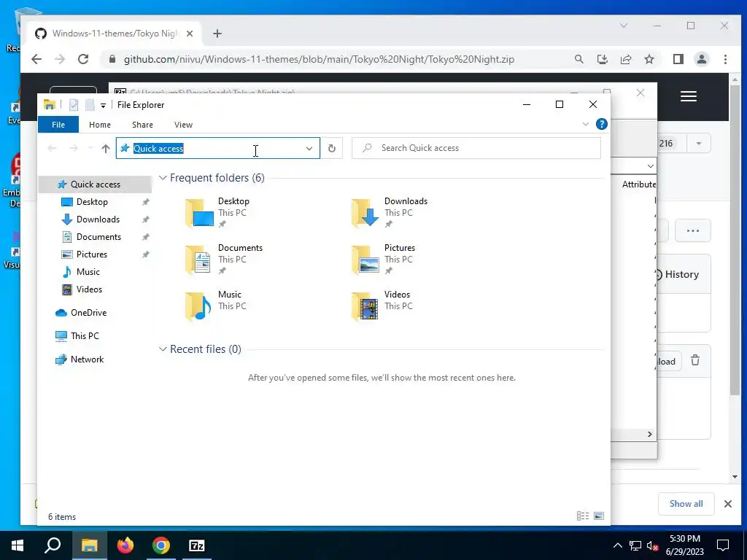Collapse the Recent files group

click(x=163, y=349)
